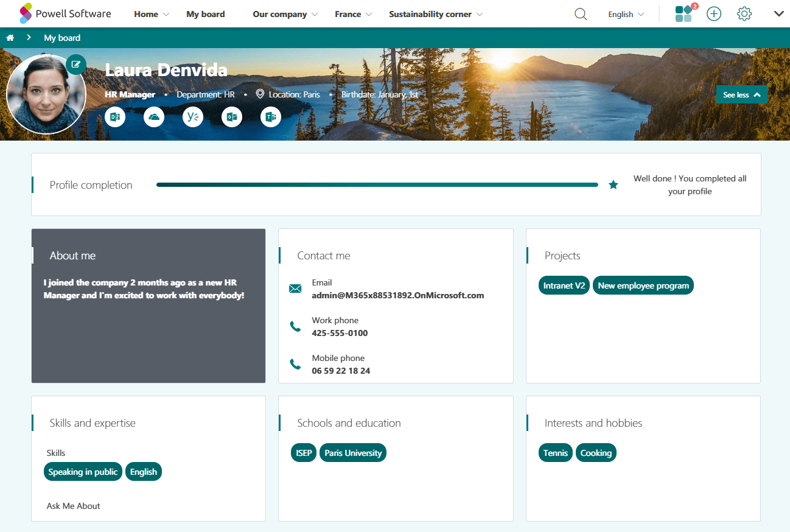Open Laura's Delve profile icon
This screenshot has height=532, width=790.
[x=114, y=117]
